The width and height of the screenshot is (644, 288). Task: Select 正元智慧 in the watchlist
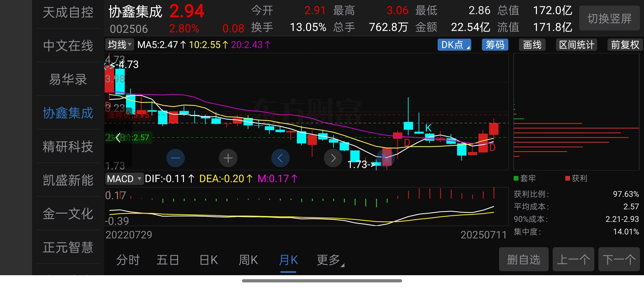pyautogui.click(x=68, y=247)
